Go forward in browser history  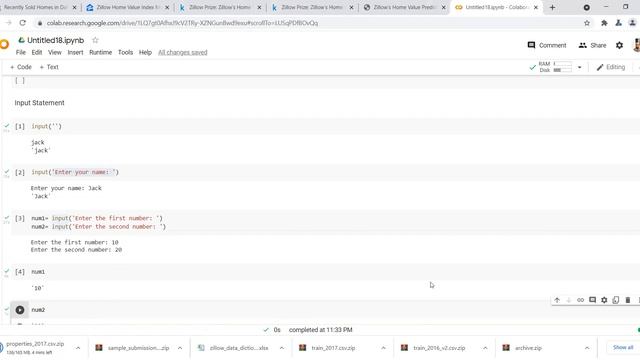(8, 23)
